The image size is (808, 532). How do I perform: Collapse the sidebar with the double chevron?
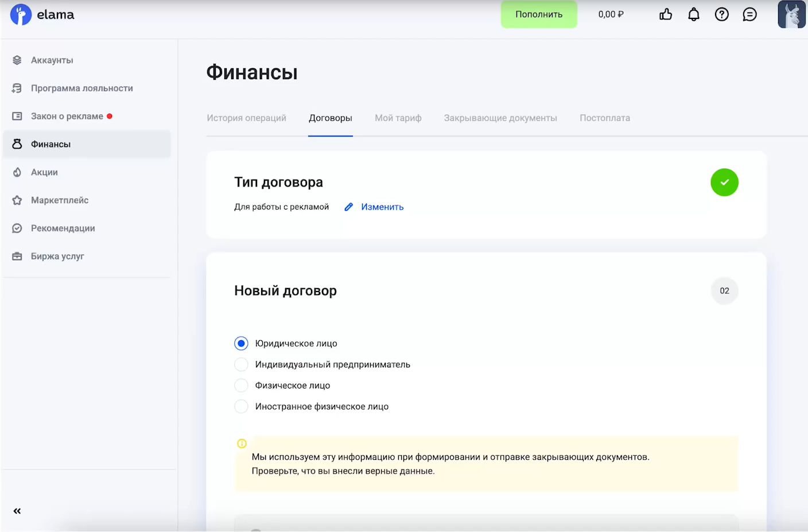(17, 510)
